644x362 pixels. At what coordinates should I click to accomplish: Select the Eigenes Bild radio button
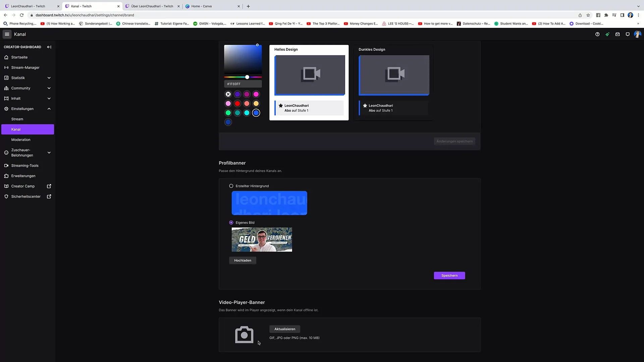pyautogui.click(x=231, y=222)
